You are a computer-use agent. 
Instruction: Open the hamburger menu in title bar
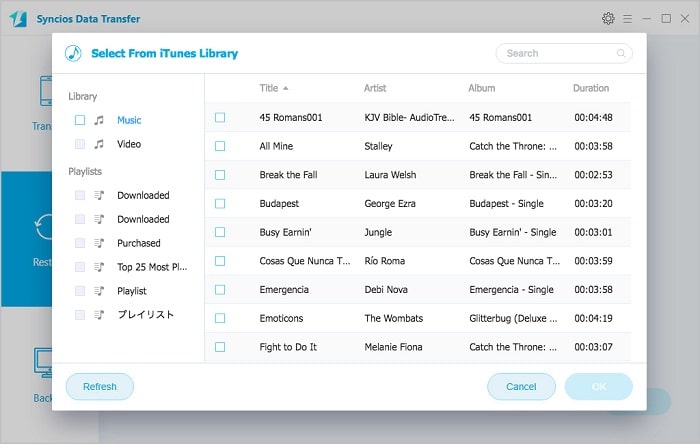coord(628,19)
